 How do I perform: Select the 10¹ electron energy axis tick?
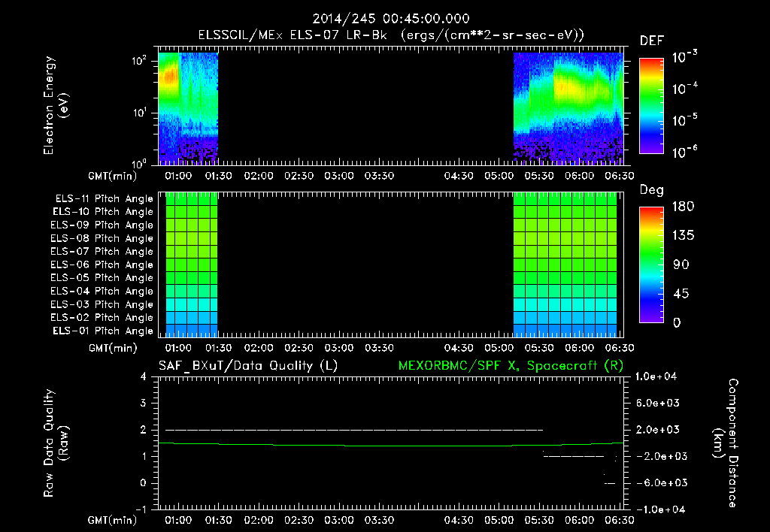(139, 113)
